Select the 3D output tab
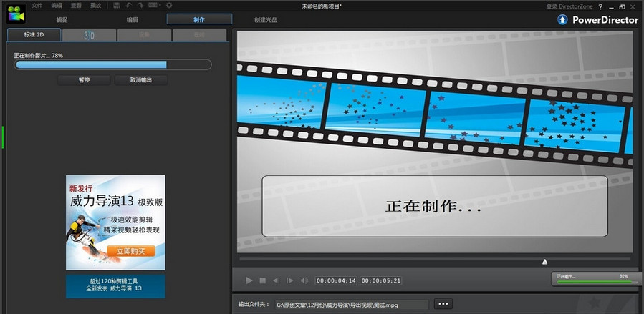The width and height of the screenshot is (644, 314). click(90, 34)
